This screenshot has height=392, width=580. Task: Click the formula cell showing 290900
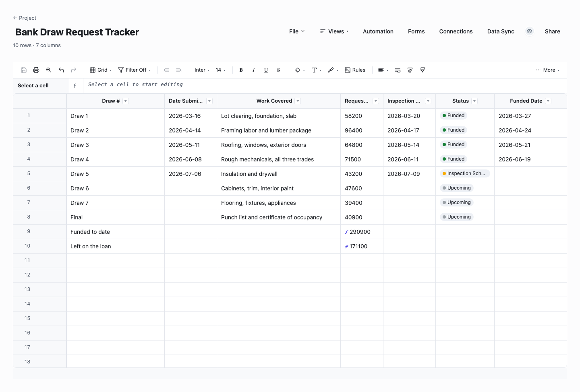(x=362, y=232)
